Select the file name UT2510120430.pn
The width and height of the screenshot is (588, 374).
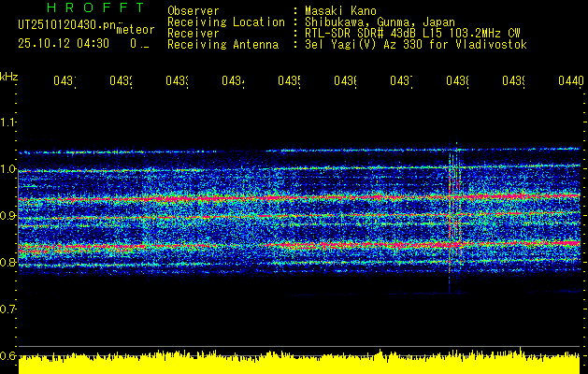pyautogui.click(x=67, y=24)
